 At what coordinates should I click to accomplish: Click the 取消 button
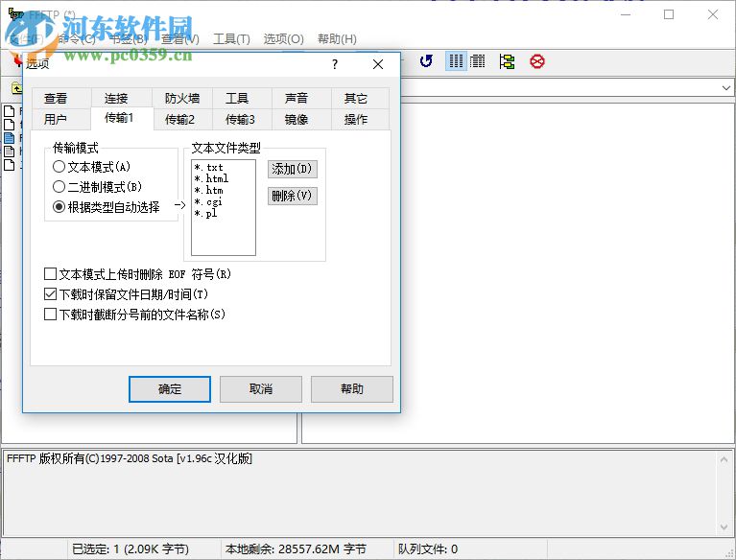(260, 388)
